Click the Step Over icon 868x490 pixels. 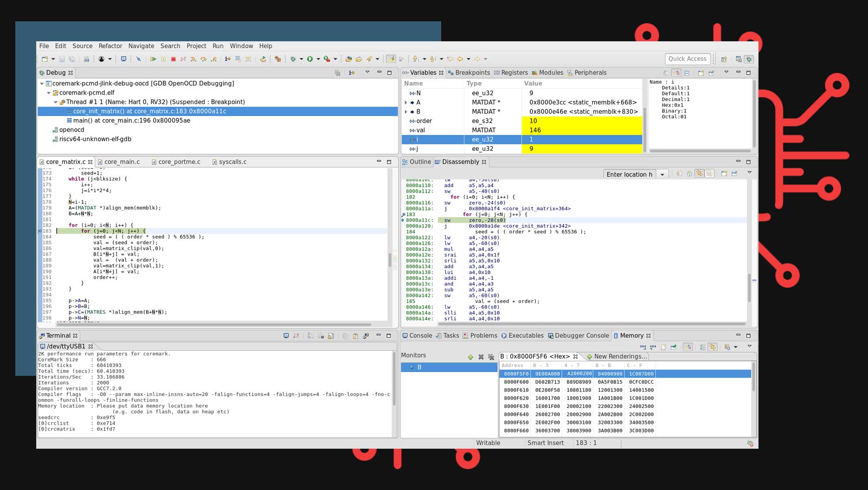[x=203, y=59]
